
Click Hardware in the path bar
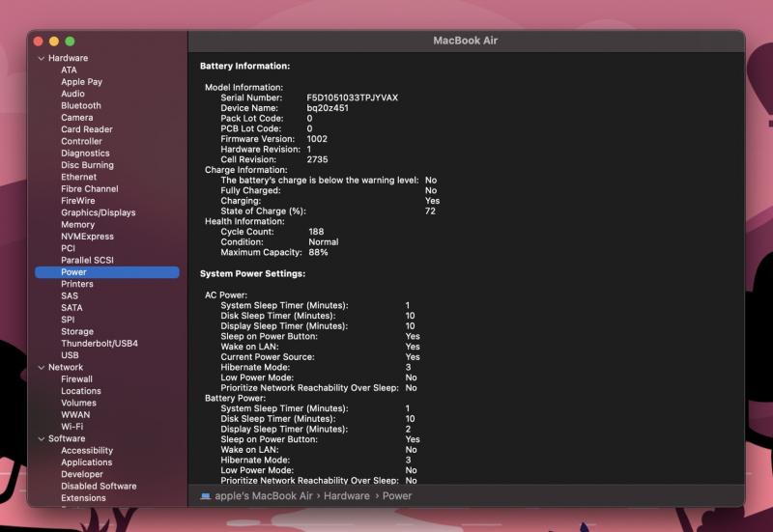tap(347, 496)
